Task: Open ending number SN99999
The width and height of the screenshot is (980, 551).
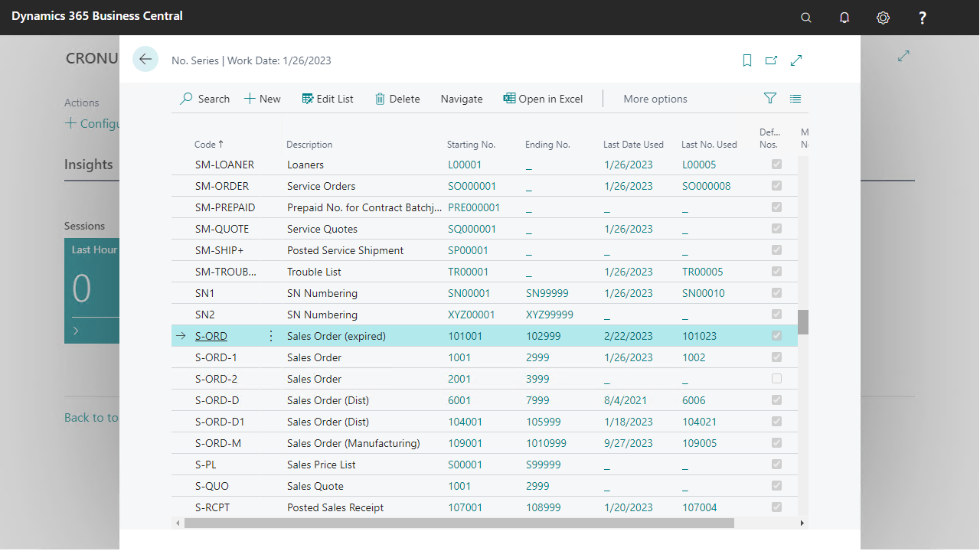Action: click(549, 293)
